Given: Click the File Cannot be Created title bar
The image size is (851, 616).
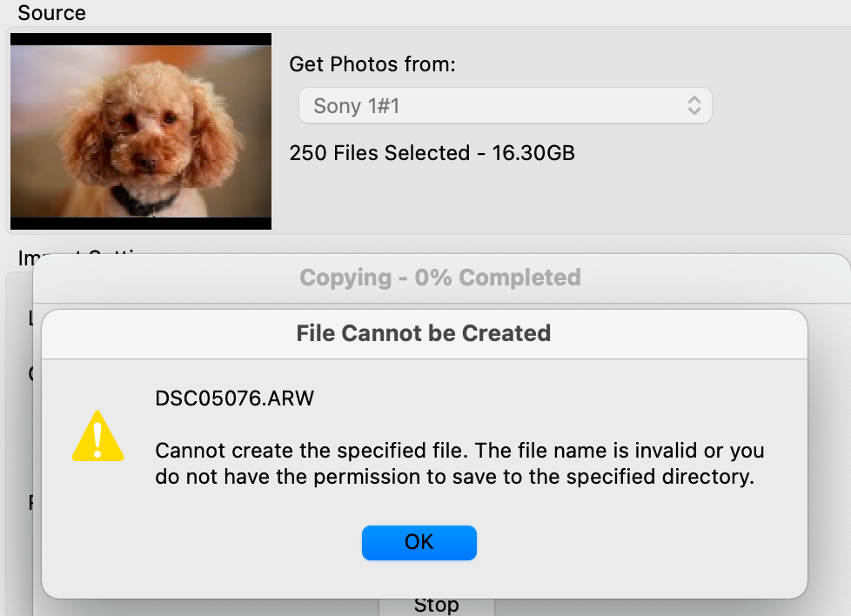Looking at the screenshot, I should 424,333.
